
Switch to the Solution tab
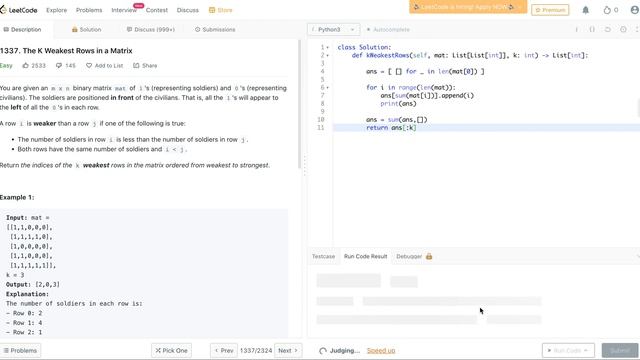(x=86, y=29)
